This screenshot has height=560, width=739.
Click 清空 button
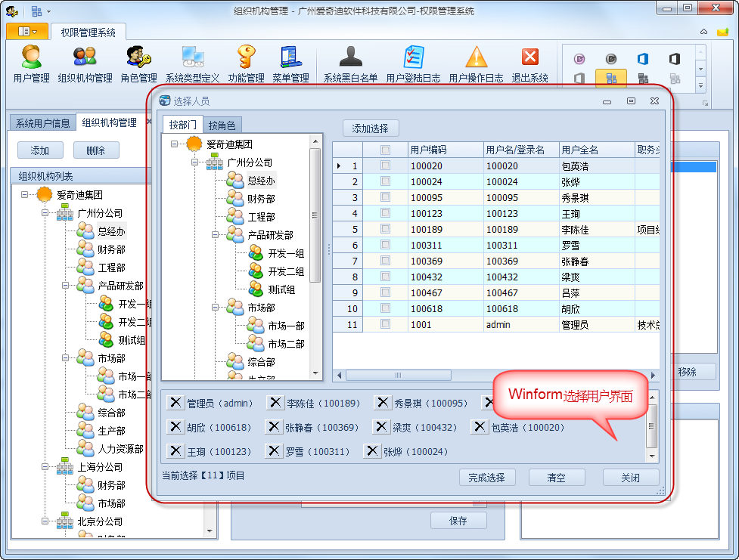[x=557, y=478]
